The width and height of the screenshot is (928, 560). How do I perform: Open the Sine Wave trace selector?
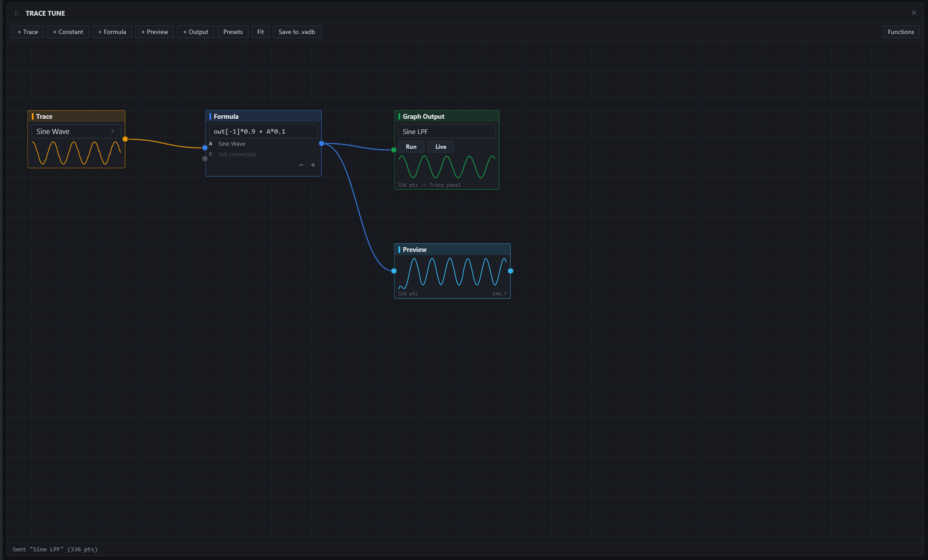coord(76,131)
